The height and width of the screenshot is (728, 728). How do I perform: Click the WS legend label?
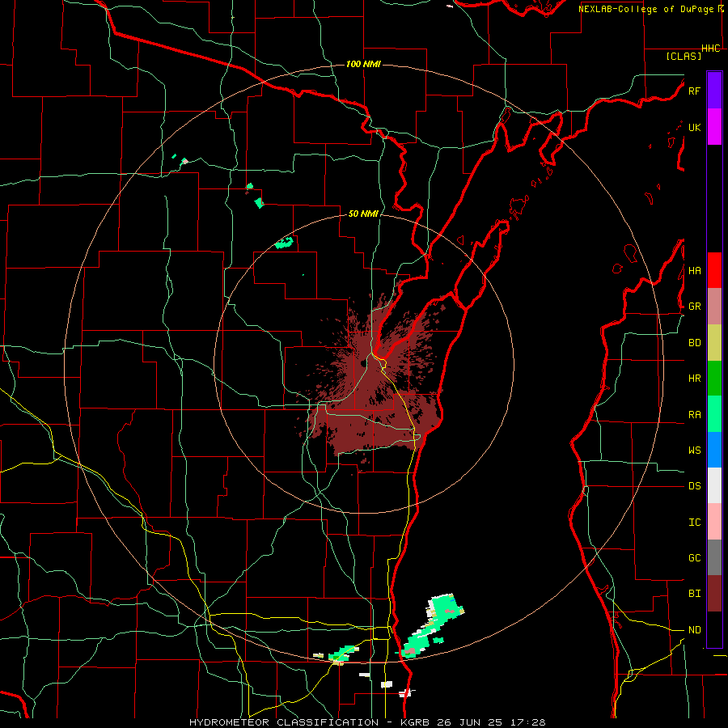click(694, 451)
